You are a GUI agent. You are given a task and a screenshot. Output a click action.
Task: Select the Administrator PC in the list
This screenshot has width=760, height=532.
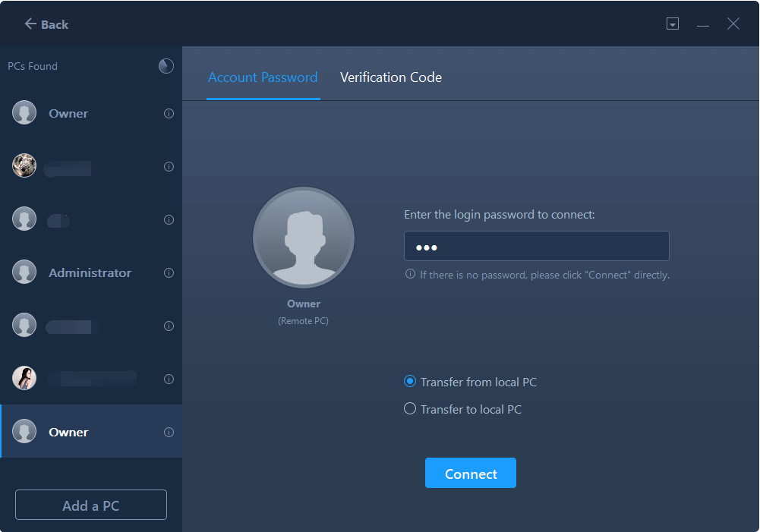tap(90, 272)
